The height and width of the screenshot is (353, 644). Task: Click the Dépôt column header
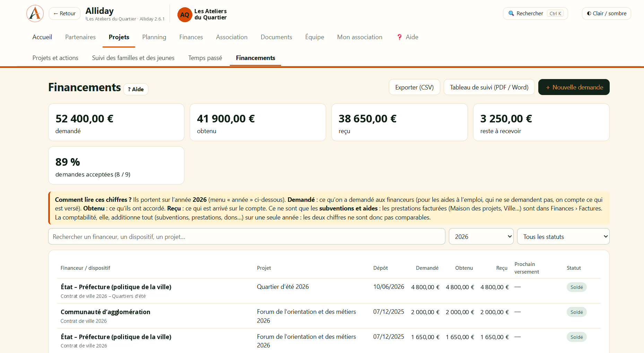coord(381,268)
